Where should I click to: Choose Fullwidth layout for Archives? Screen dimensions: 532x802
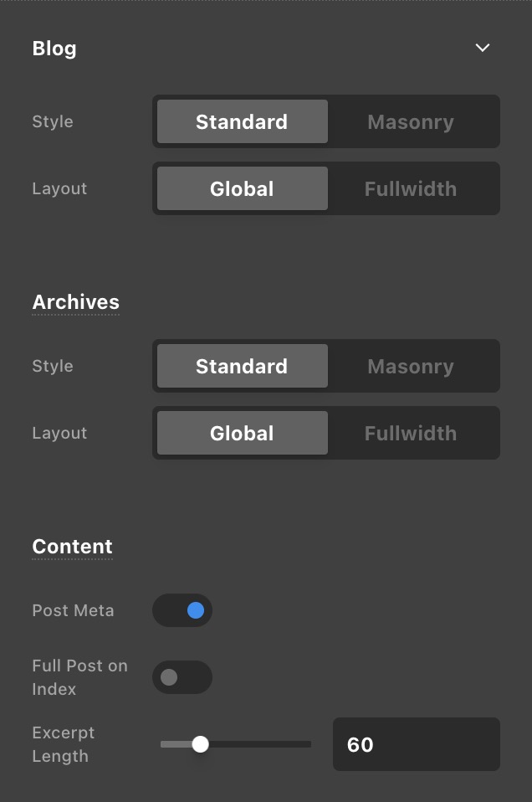coord(411,434)
